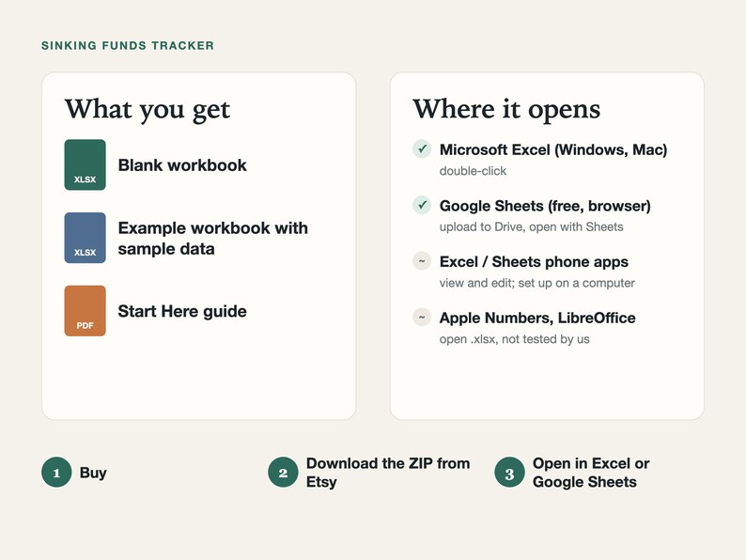Click "upload to Drive, open with Sheets" text
The height and width of the screenshot is (560, 746).
pos(532,227)
